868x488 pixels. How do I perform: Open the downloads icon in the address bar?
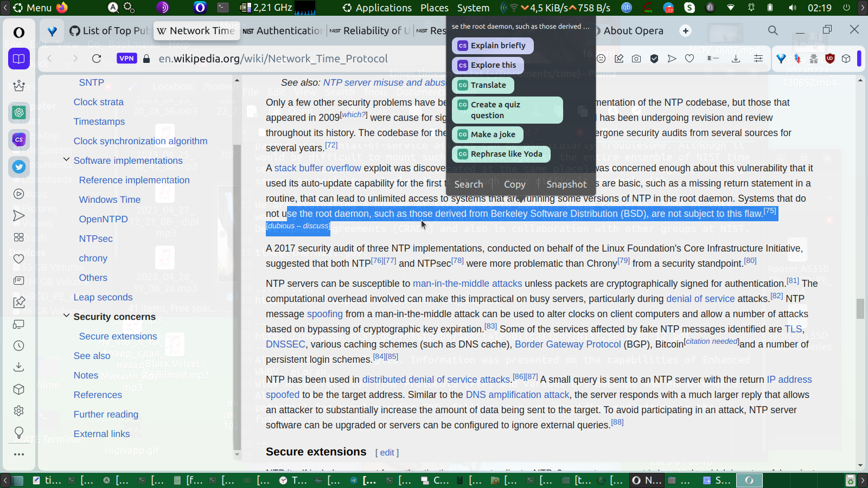pyautogui.click(x=736, y=59)
